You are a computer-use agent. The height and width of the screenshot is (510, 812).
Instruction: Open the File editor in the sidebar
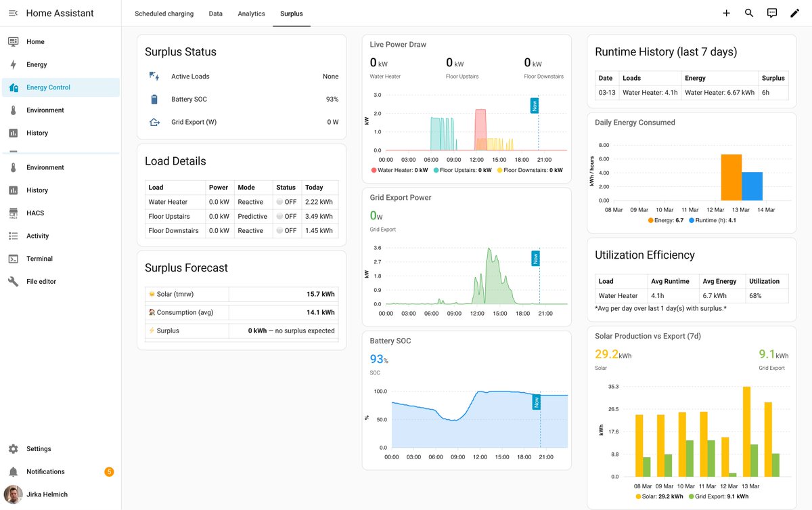[60, 282]
